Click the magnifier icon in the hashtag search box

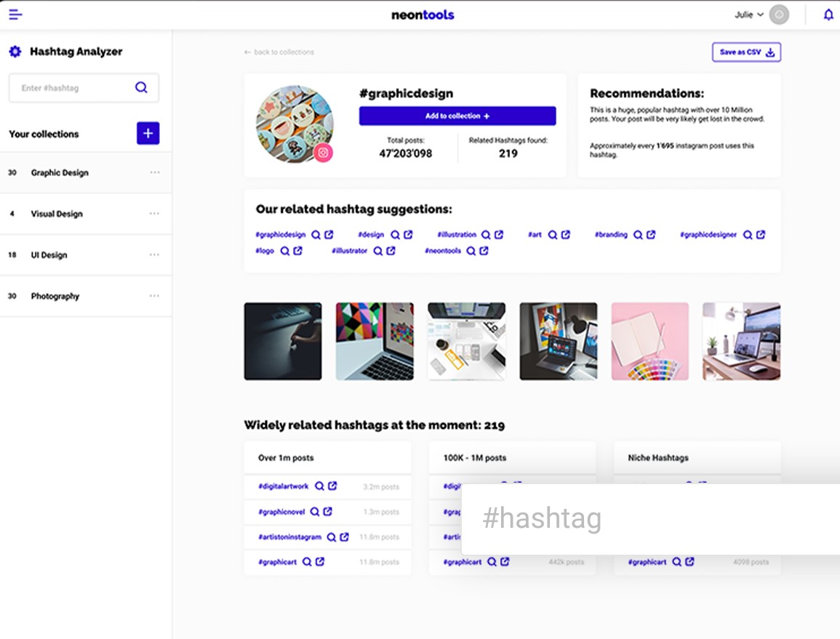(x=141, y=87)
